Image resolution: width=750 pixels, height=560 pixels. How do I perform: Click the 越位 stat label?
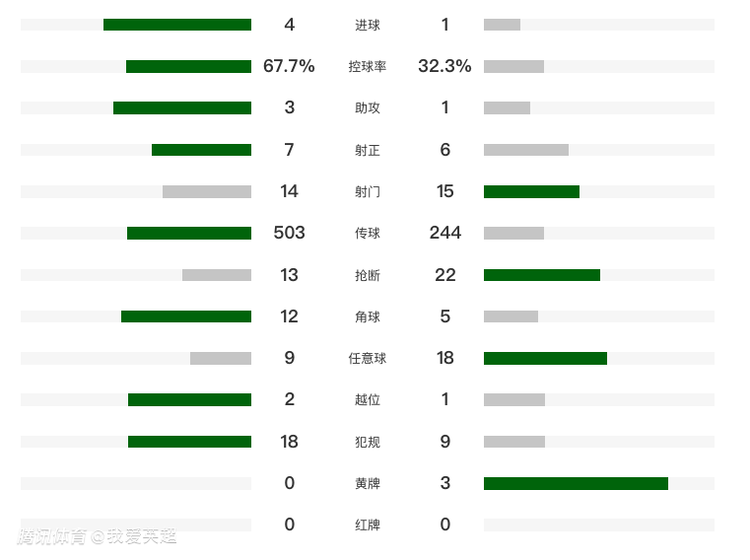pos(368,400)
